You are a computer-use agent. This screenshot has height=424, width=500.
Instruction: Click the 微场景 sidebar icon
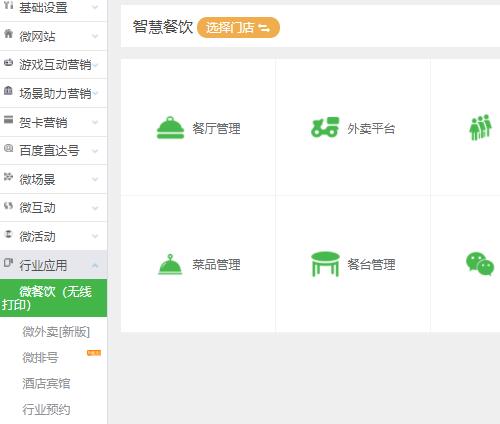[x=8, y=176]
